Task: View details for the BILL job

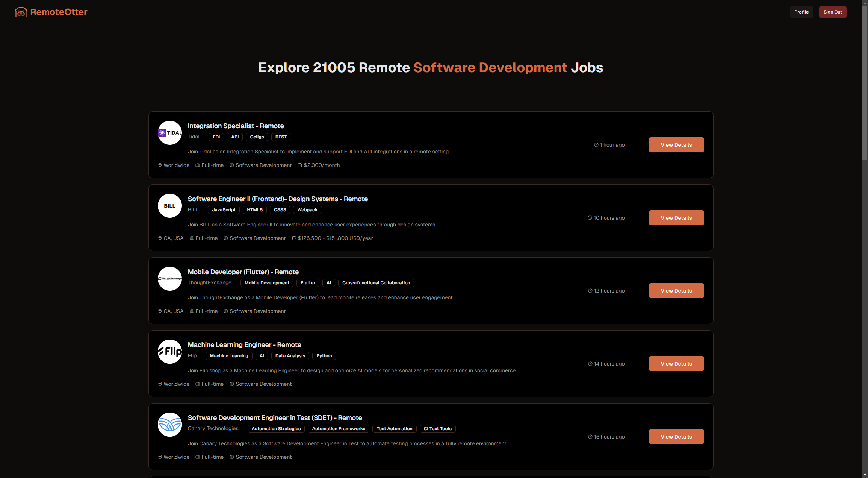Action: pyautogui.click(x=676, y=218)
